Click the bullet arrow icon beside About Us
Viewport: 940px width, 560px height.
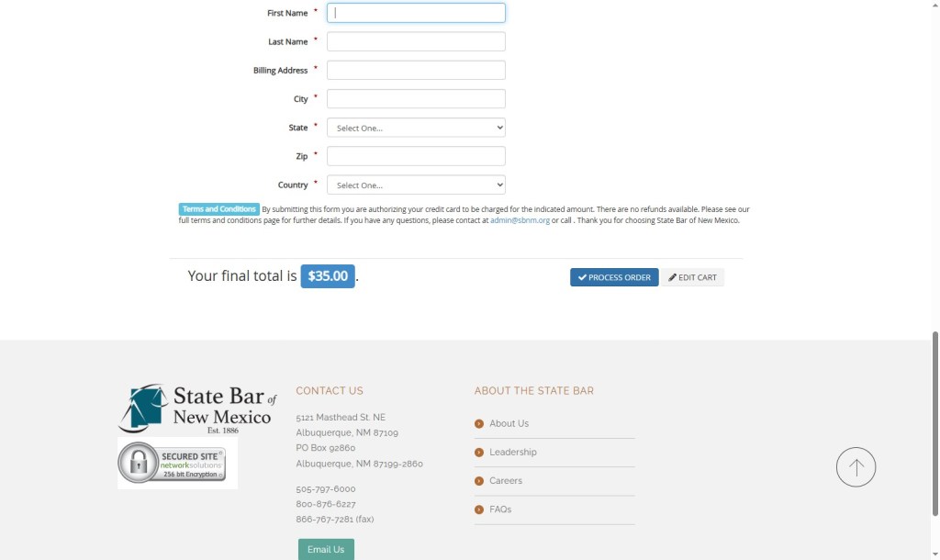click(x=479, y=424)
